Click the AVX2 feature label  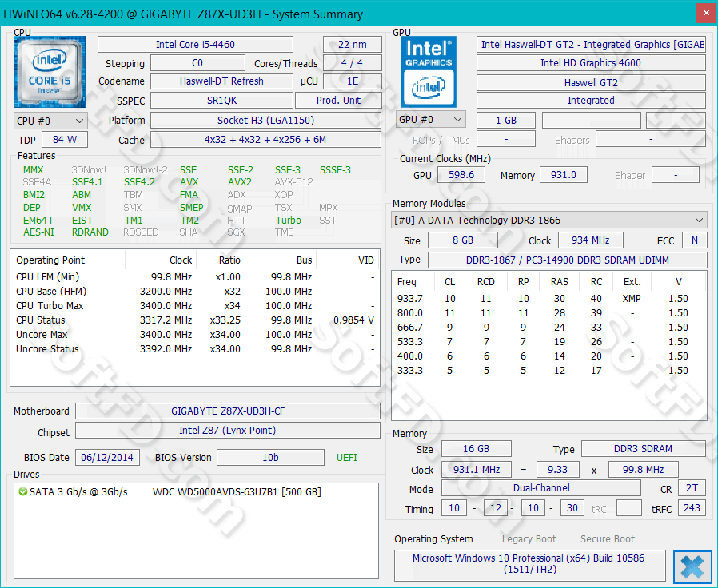tap(240, 182)
